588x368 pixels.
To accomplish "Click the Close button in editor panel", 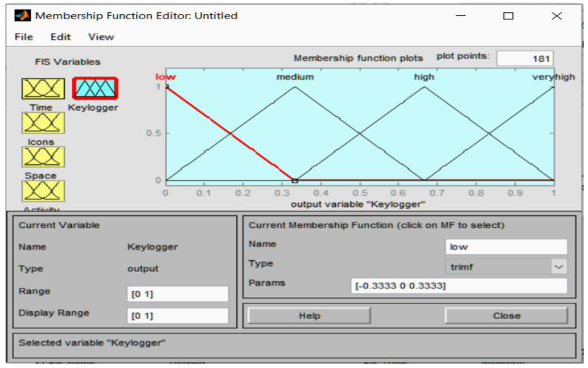I will coord(506,316).
